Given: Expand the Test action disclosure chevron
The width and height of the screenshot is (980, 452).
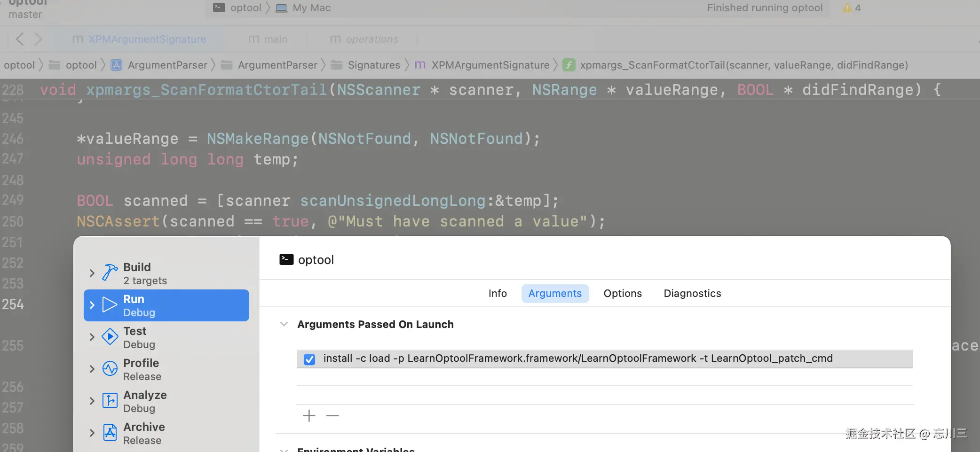Looking at the screenshot, I should click(92, 337).
